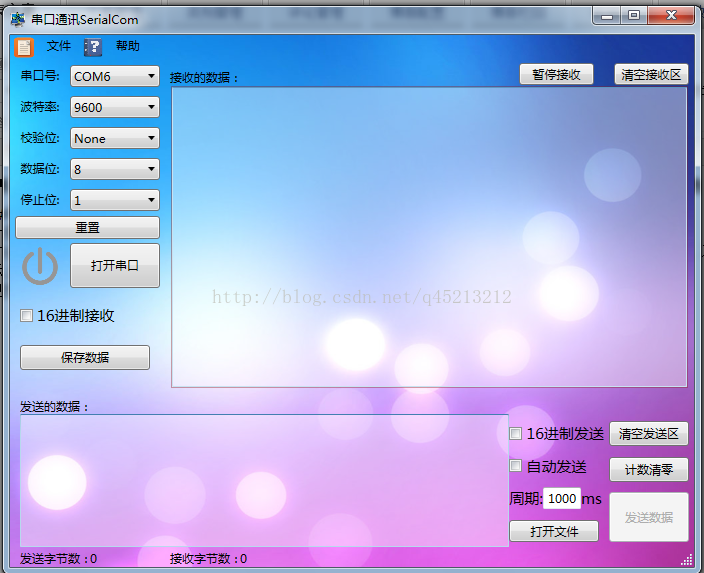Screen dimensions: 704x573
Task: Click the 发送字节数：0 status text
Action: [58, 559]
